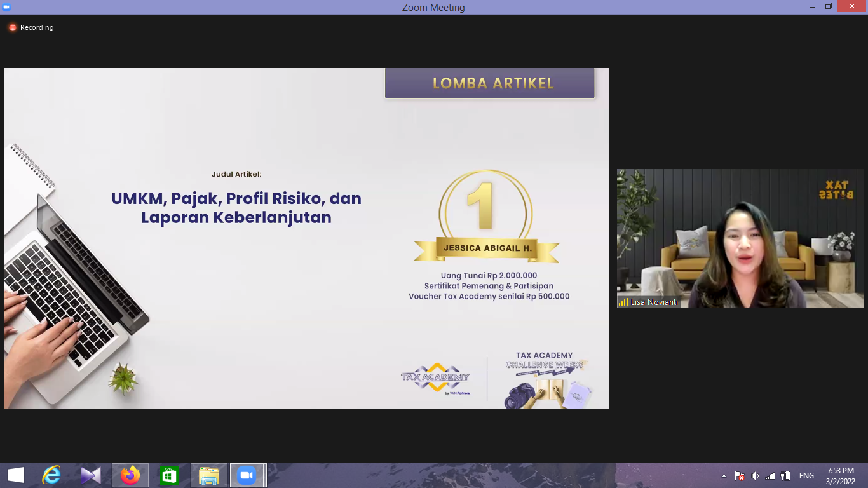
Task: Select Lisa Novianti's video thumbnail
Action: click(740, 238)
